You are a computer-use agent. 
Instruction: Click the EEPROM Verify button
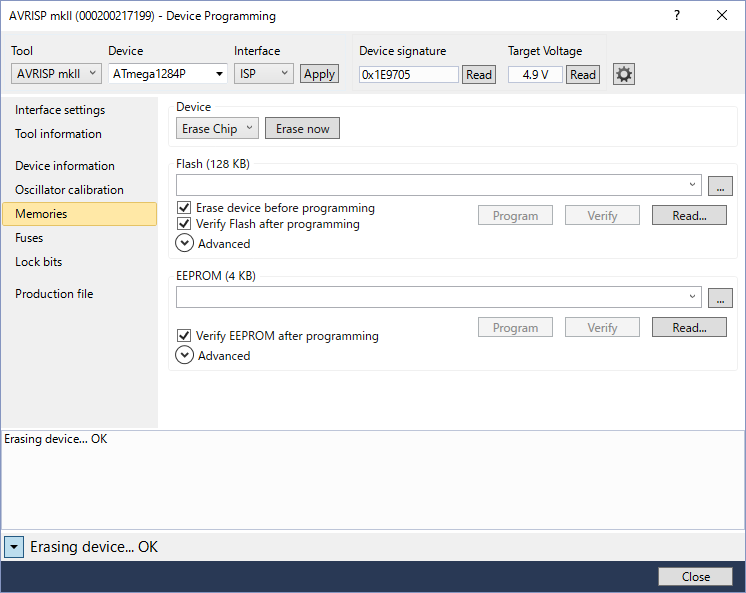pyautogui.click(x=602, y=327)
